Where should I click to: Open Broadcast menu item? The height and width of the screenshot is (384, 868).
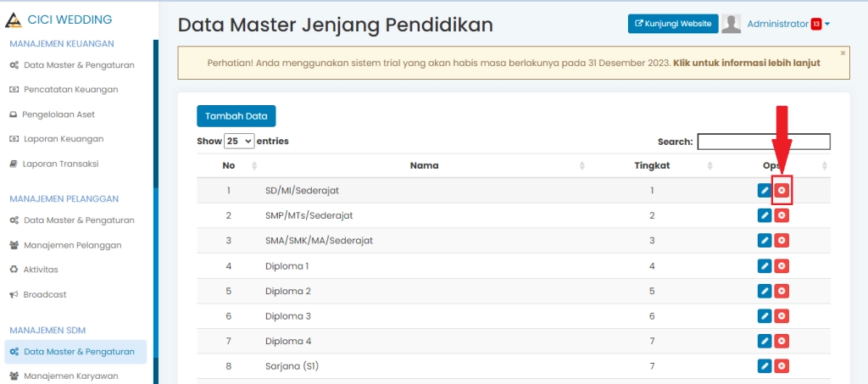(39, 294)
